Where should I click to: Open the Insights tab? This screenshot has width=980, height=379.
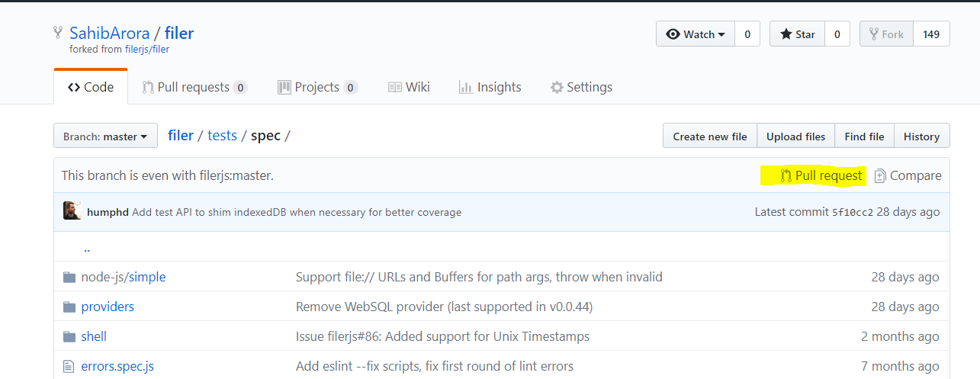(x=490, y=88)
